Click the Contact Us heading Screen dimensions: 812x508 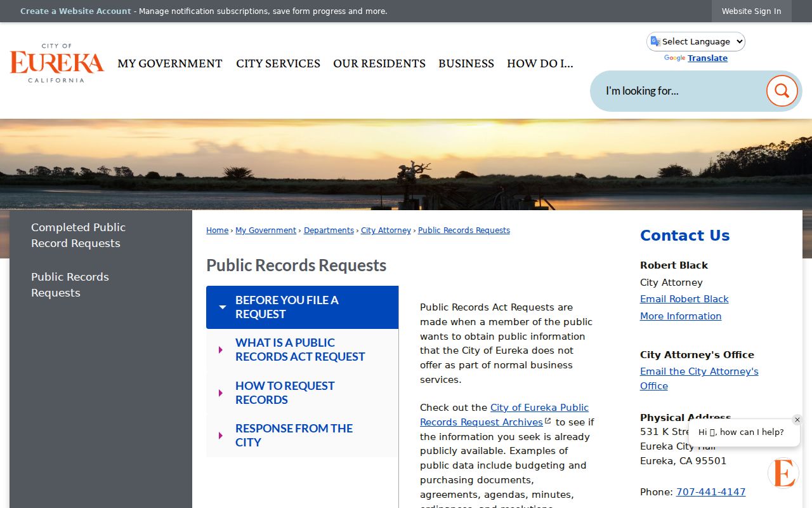click(685, 236)
